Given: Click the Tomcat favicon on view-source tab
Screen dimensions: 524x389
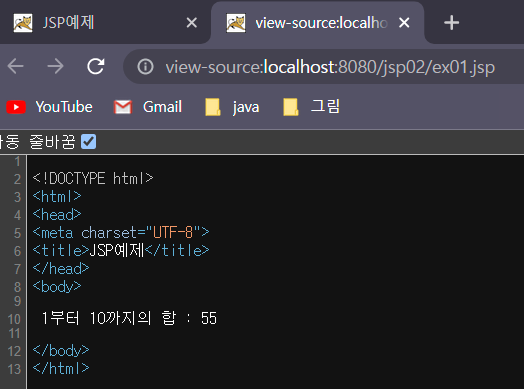Looking at the screenshot, I should coord(236,23).
